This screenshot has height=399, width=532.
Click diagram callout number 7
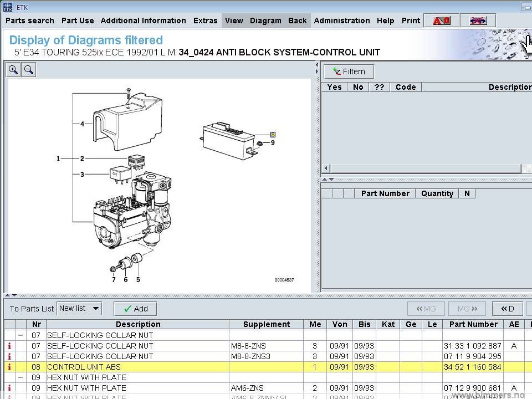coord(114,279)
